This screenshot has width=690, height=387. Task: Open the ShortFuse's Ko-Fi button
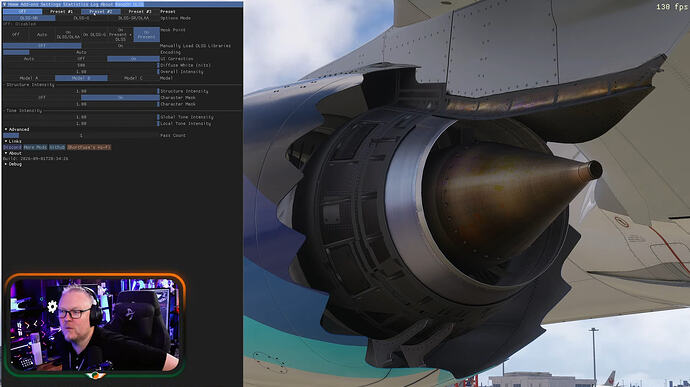point(89,147)
